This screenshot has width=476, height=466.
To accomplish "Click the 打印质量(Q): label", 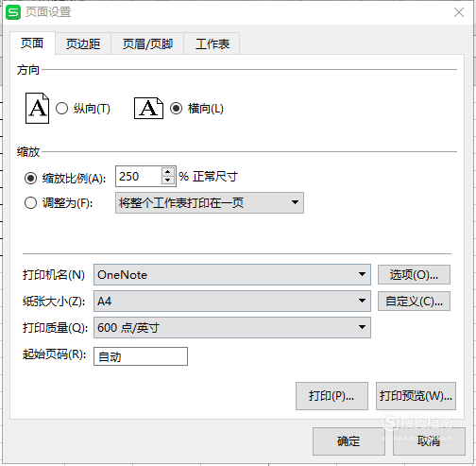I will pyautogui.click(x=55, y=328).
